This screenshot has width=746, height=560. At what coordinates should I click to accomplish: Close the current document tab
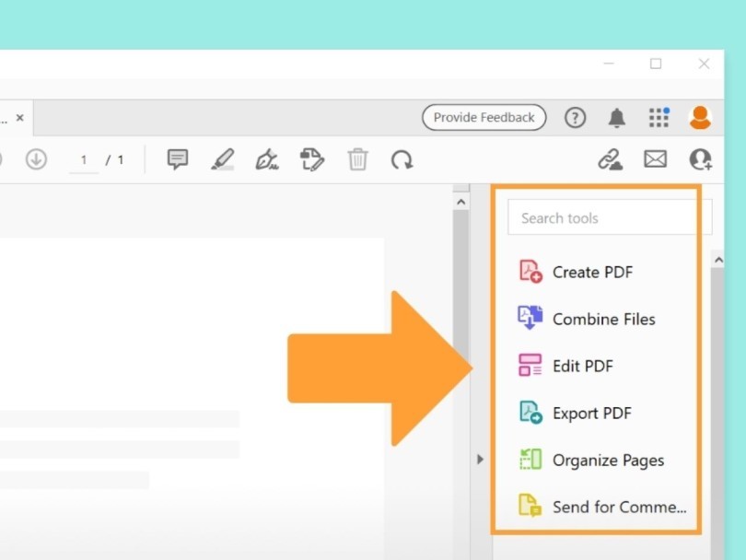click(20, 118)
